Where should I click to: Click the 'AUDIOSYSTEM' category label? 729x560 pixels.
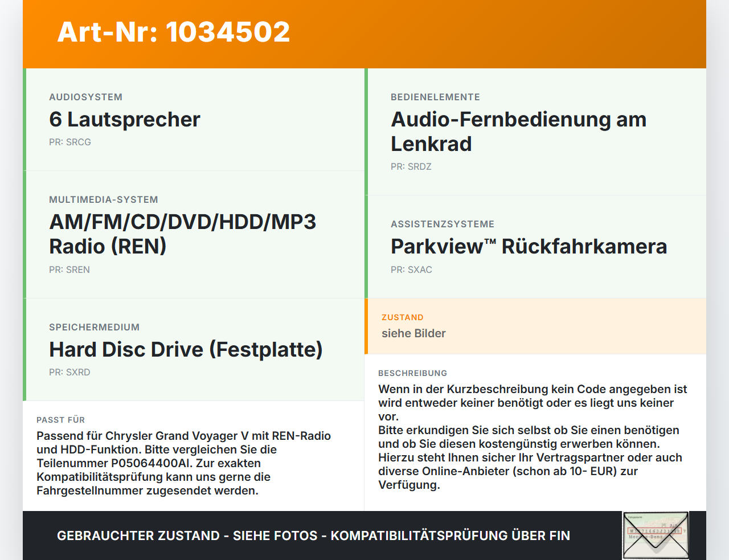click(x=85, y=97)
